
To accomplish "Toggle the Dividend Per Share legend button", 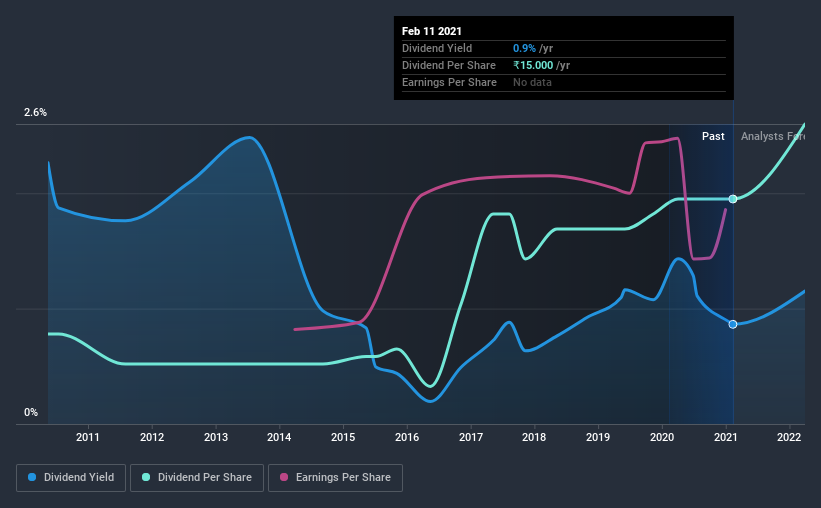I will (197, 478).
